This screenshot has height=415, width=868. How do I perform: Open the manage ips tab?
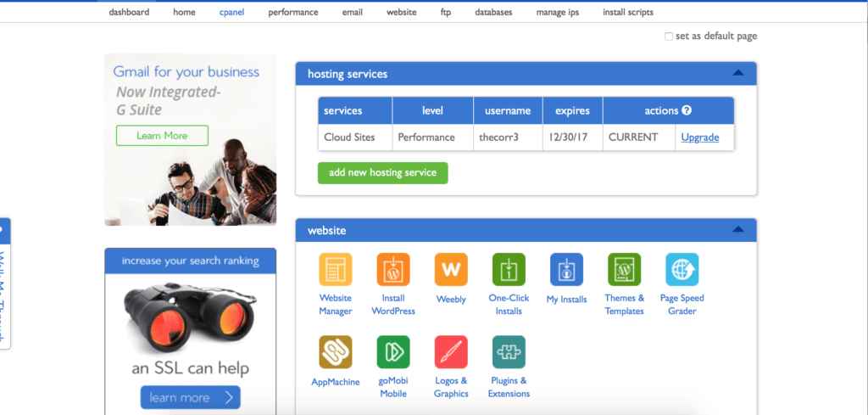(x=558, y=12)
